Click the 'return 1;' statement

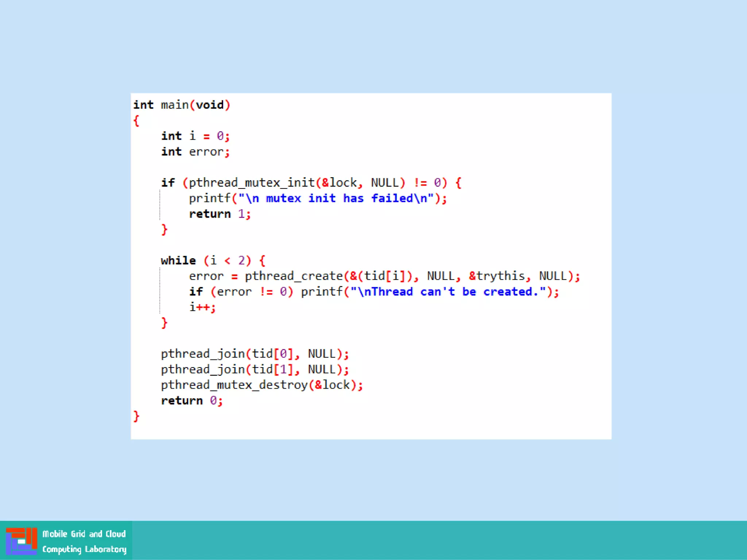point(220,214)
